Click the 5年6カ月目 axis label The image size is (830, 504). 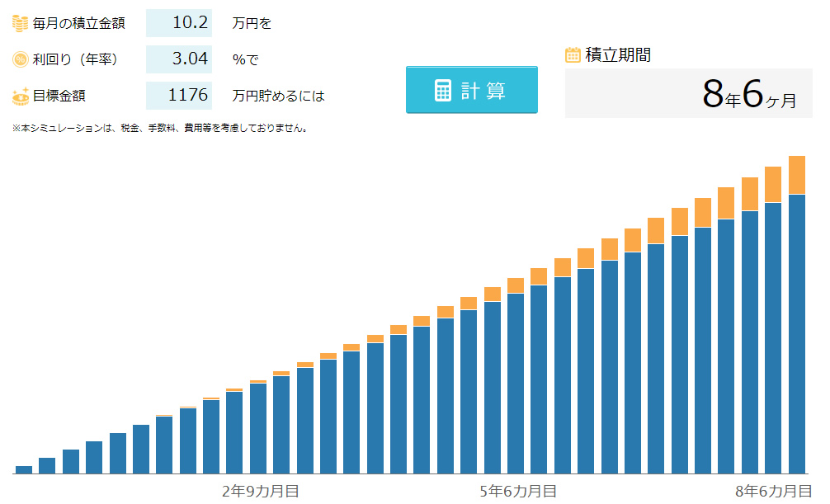pos(517,492)
